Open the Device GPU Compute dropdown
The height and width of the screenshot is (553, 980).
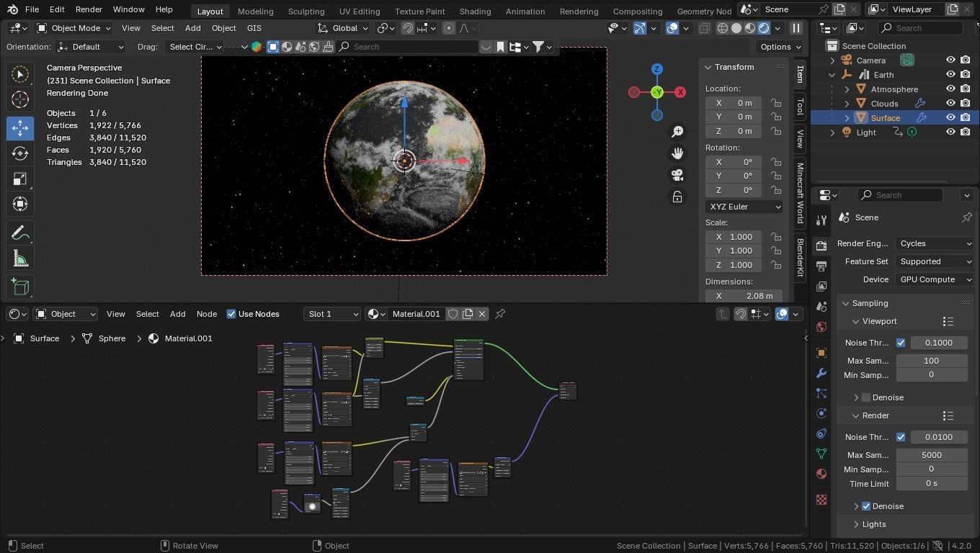point(935,279)
